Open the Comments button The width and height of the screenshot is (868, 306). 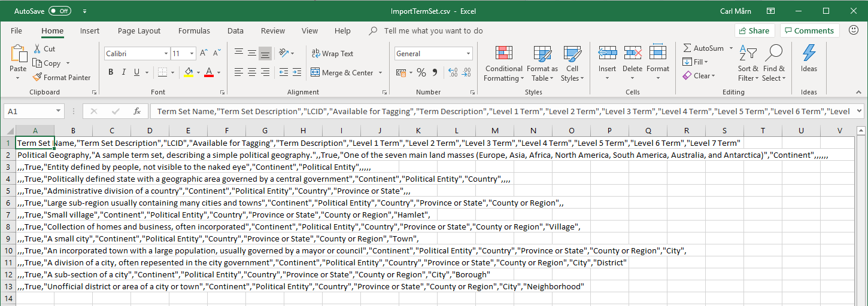pos(809,30)
